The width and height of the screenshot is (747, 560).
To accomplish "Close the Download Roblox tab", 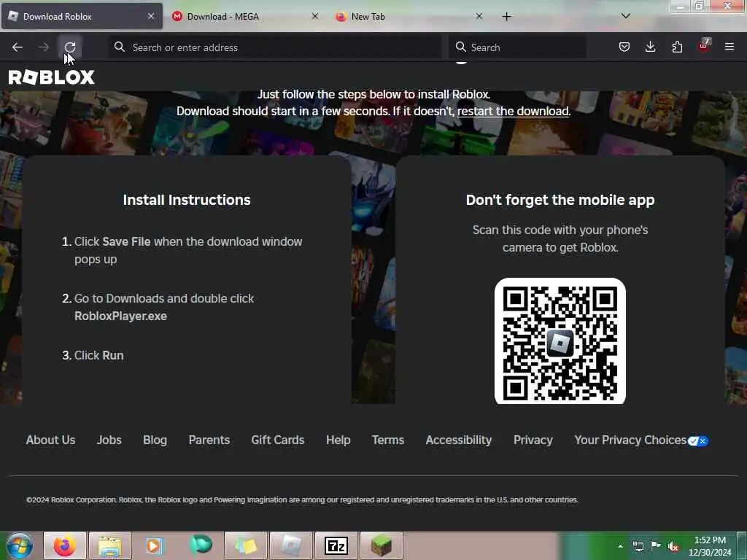I will point(151,16).
